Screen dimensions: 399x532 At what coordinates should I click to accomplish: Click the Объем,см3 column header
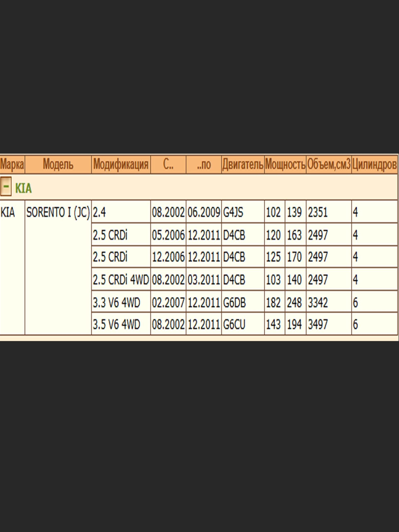click(x=329, y=165)
